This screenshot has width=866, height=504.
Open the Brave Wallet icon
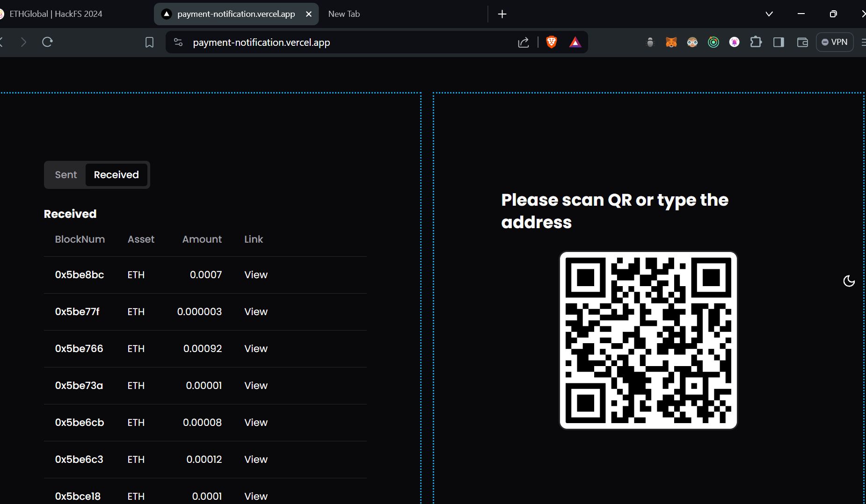pyautogui.click(x=802, y=43)
